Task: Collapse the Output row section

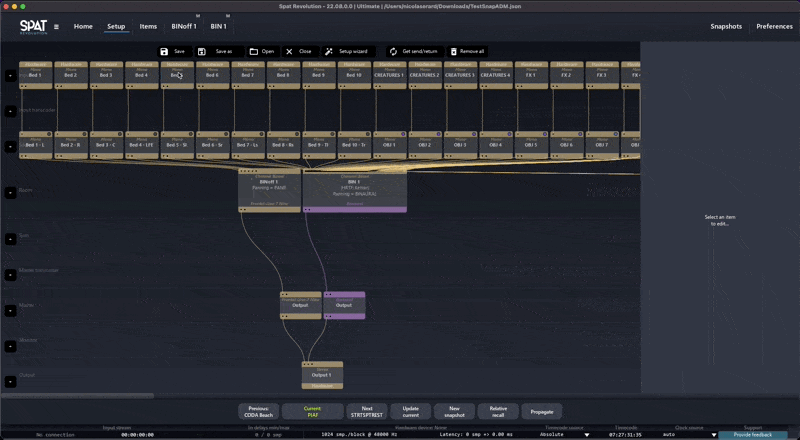Action: tap(11, 381)
